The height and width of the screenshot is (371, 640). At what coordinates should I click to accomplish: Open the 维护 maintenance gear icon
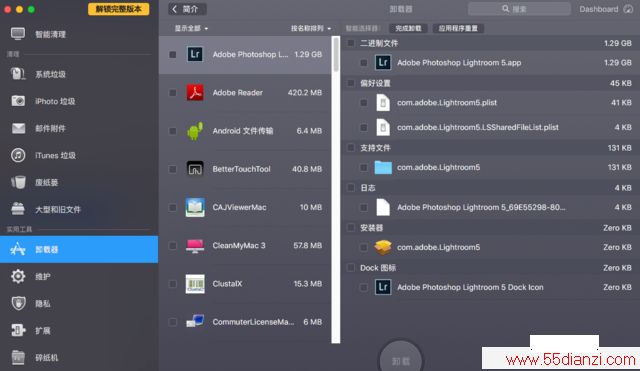point(18,276)
